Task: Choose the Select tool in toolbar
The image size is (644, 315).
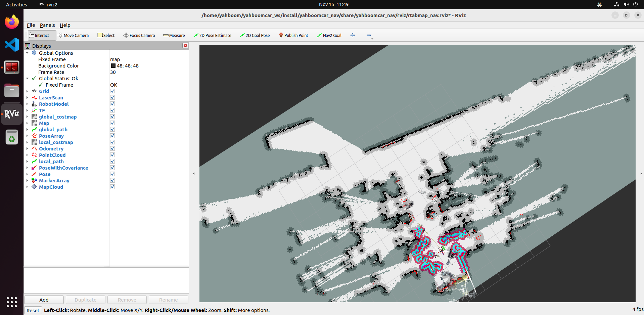Action: [x=106, y=35]
